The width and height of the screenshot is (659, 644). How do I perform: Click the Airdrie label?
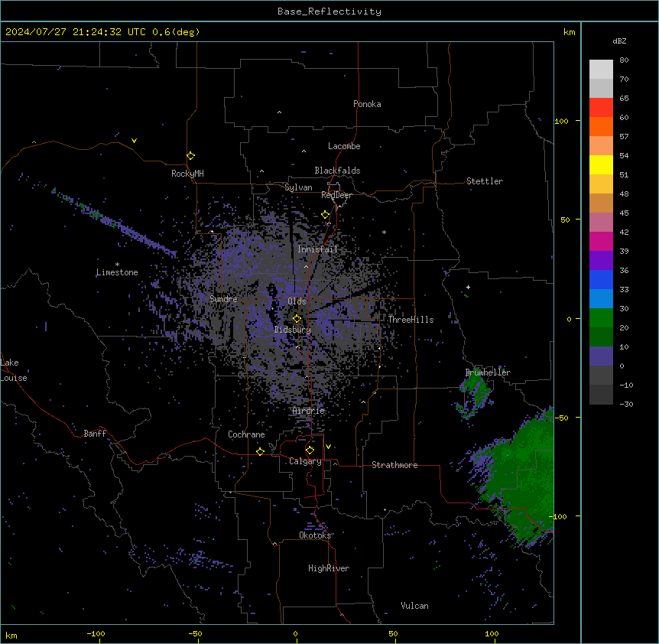[309, 411]
